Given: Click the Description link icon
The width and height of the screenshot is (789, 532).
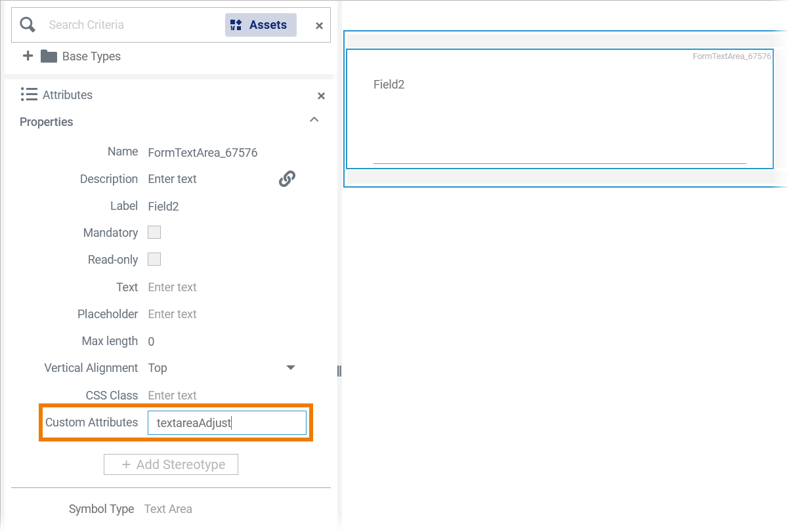Looking at the screenshot, I should (287, 178).
